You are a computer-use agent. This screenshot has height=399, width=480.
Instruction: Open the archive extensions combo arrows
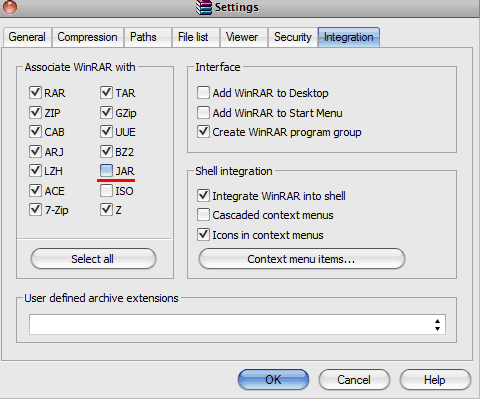click(437, 325)
